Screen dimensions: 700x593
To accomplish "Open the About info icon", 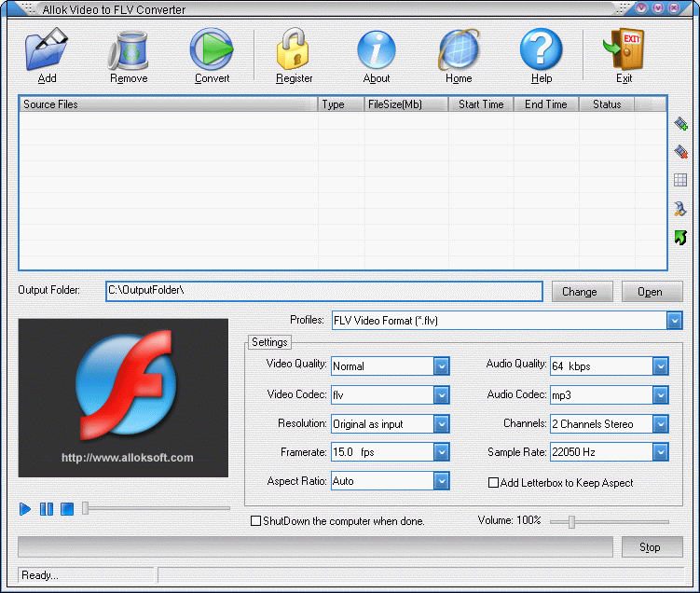I will [x=377, y=50].
